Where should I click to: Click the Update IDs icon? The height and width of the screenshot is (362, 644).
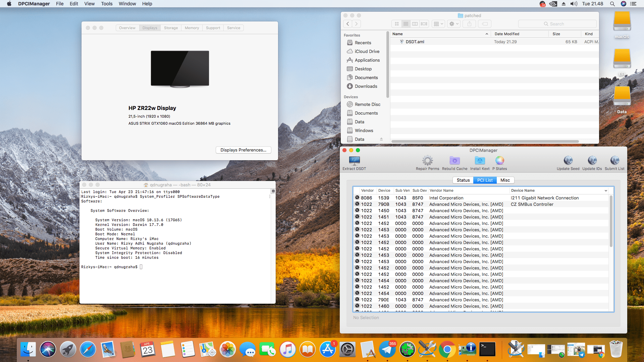[x=592, y=161]
